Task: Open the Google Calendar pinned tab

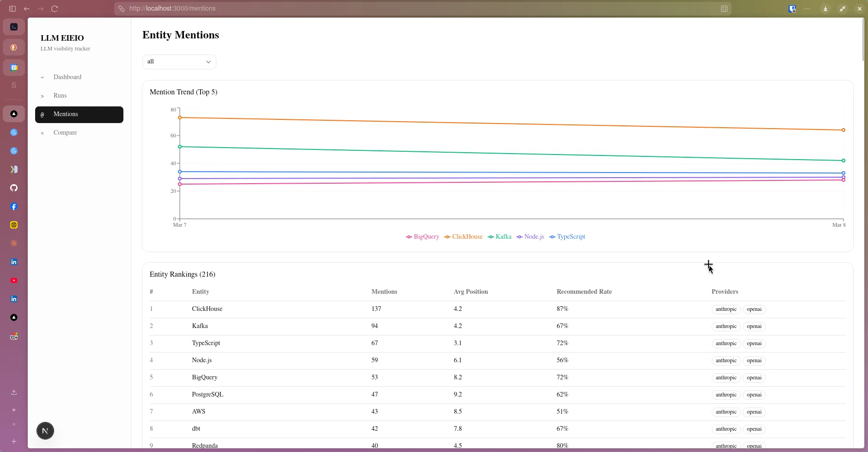Action: tap(14, 68)
